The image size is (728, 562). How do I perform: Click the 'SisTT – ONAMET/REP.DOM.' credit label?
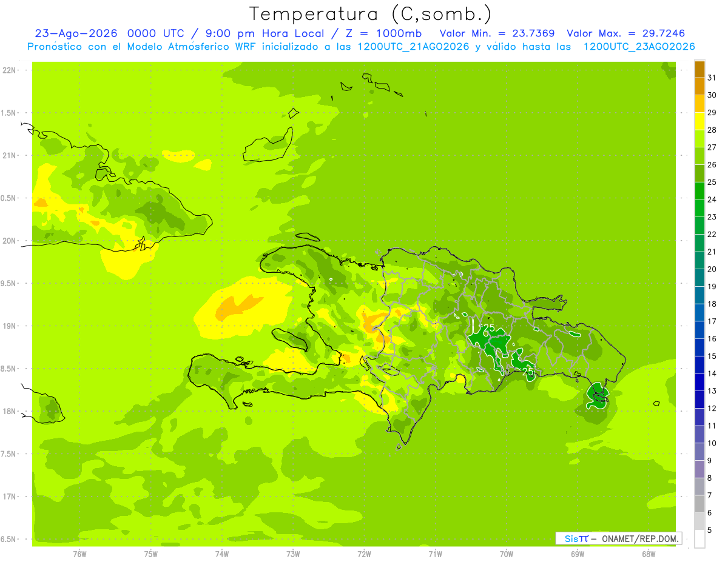click(x=618, y=538)
